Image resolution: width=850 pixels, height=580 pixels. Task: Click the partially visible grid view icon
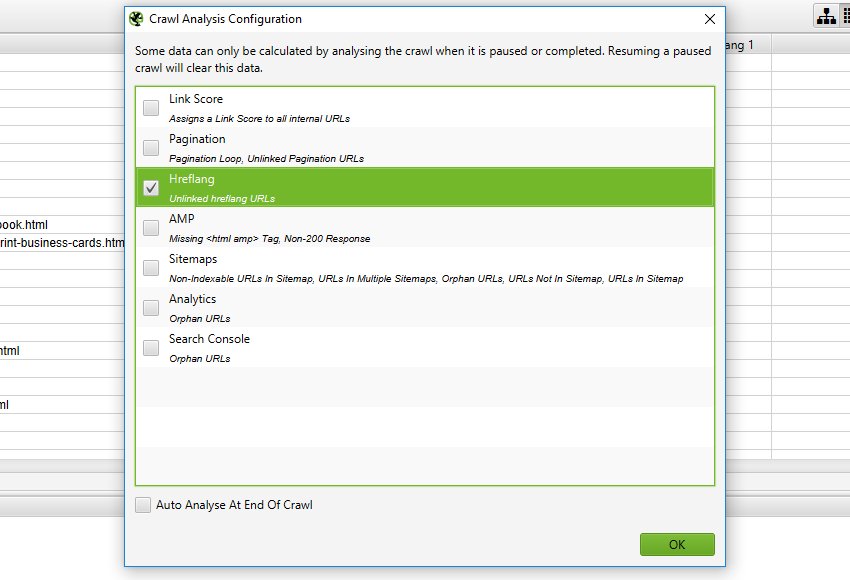[x=846, y=16]
